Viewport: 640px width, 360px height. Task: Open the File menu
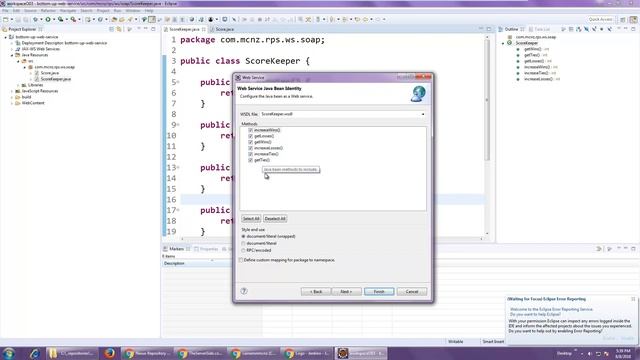pos(5,11)
